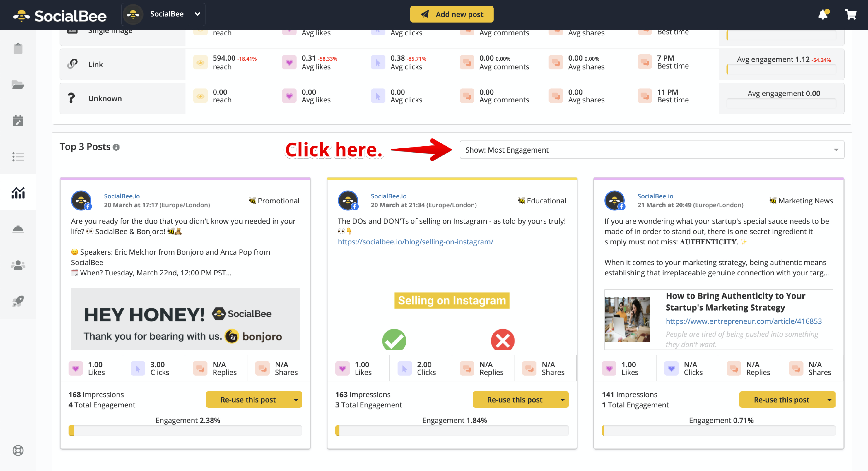Image resolution: width=868 pixels, height=471 pixels.
Task: Click the Link row Avg comments icon
Action: tap(467, 63)
